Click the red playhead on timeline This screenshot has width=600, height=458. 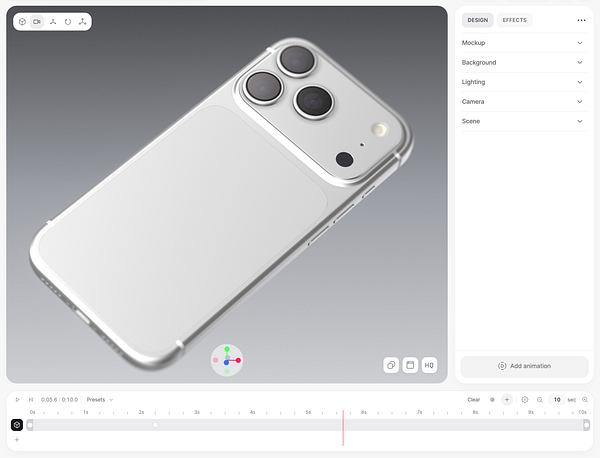[x=343, y=427]
